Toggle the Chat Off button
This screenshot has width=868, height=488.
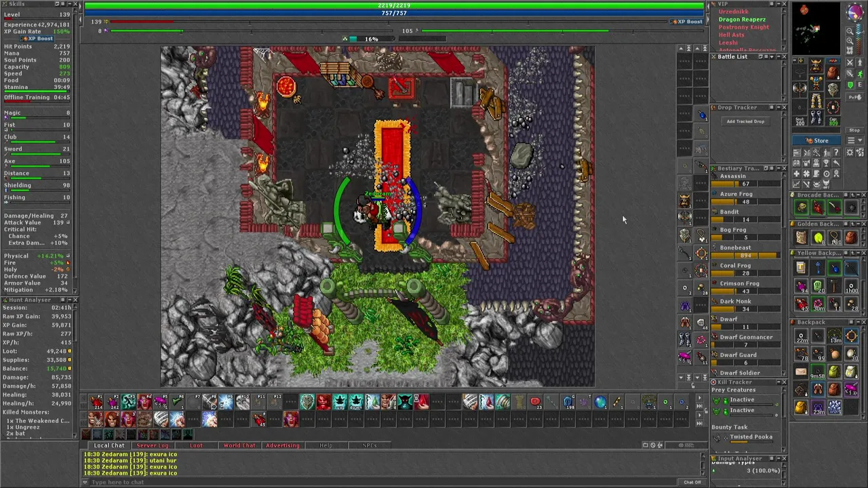tap(692, 483)
